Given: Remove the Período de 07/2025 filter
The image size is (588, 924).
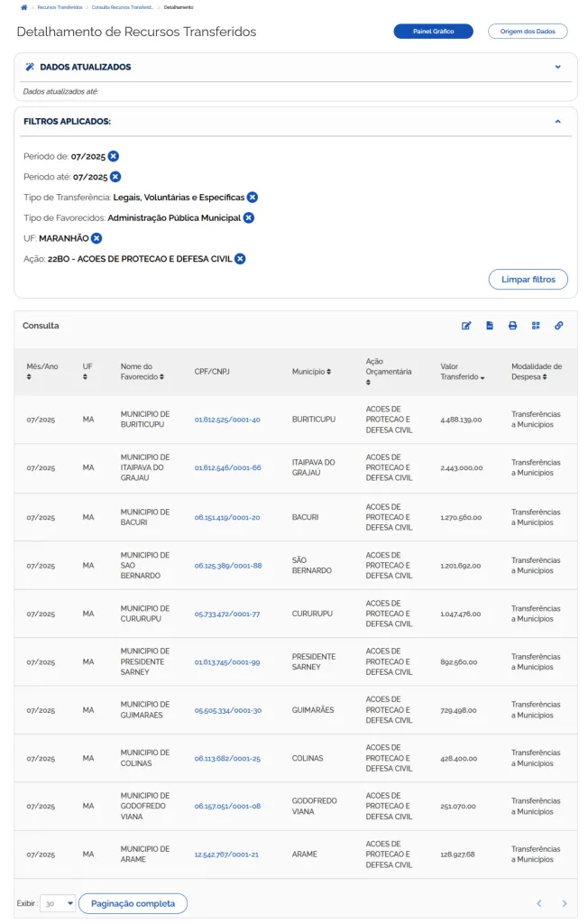Looking at the screenshot, I should tap(113, 156).
